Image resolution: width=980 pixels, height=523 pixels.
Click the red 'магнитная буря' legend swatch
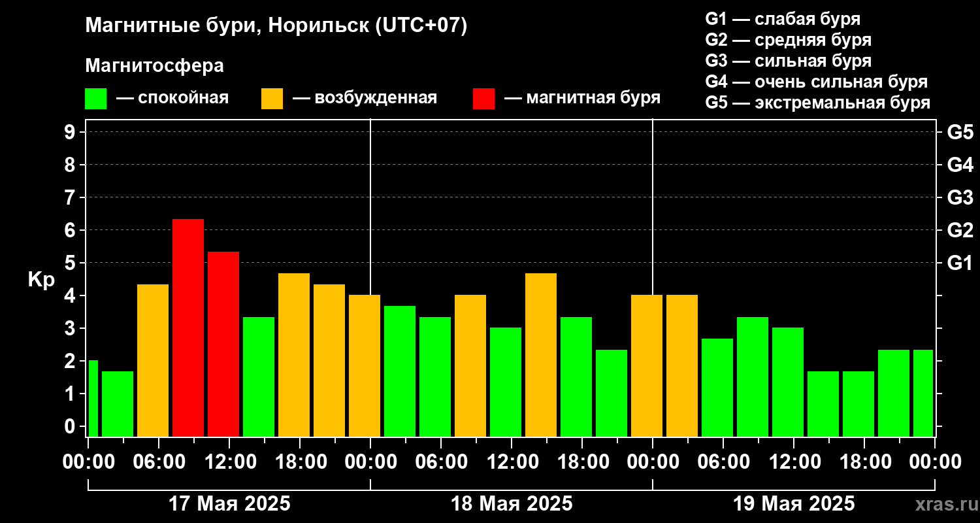pyautogui.click(x=483, y=99)
